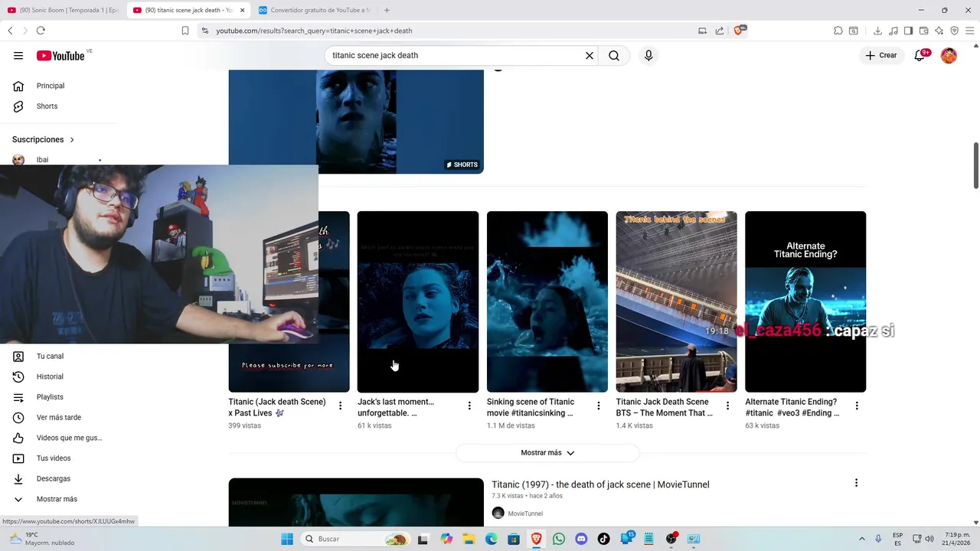Open Titanic (1997) death of jack scene title
The width and height of the screenshot is (980, 551).
[600, 484]
